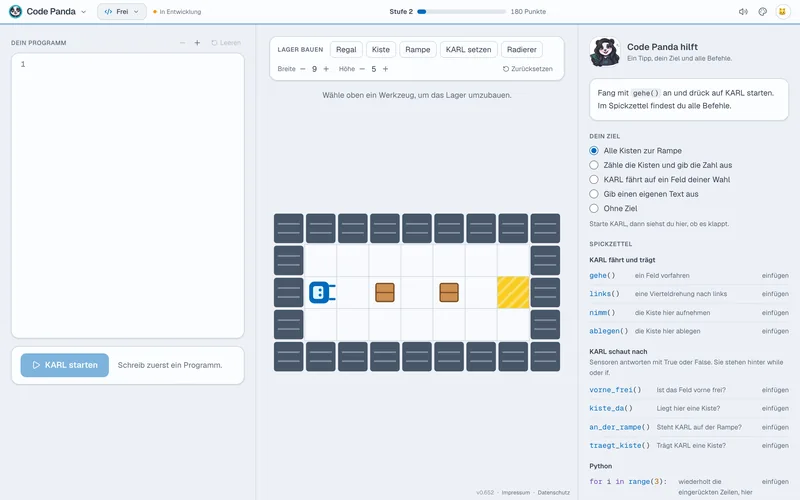Click the In Entwicklung status label
800x500 pixels.
click(x=177, y=12)
